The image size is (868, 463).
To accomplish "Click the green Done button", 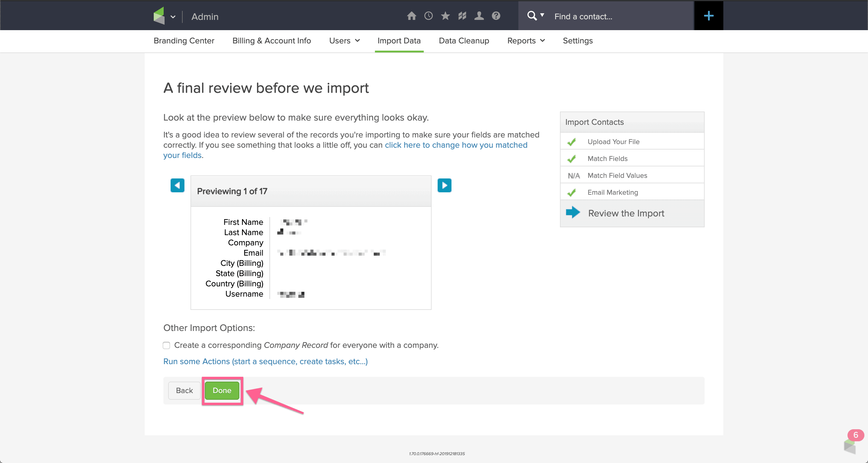I will tap(222, 391).
